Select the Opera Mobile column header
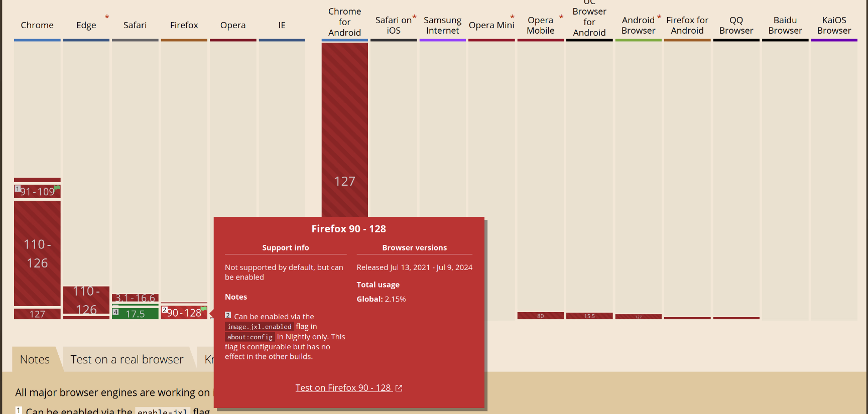868x414 pixels. click(x=541, y=25)
